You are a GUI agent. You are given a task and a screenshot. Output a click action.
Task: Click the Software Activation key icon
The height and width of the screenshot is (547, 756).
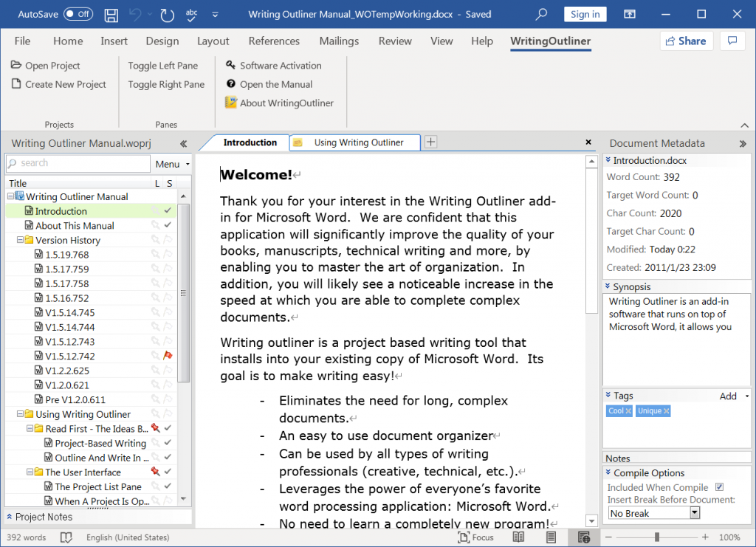231,64
